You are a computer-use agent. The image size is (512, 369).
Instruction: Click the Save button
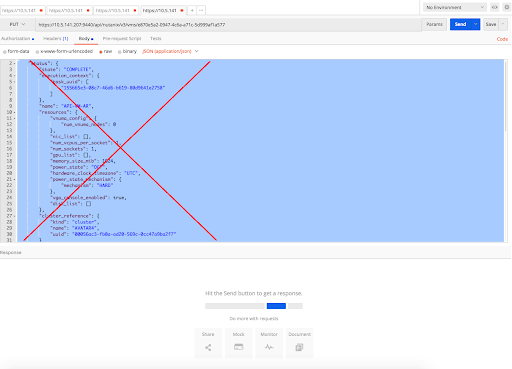tap(491, 24)
